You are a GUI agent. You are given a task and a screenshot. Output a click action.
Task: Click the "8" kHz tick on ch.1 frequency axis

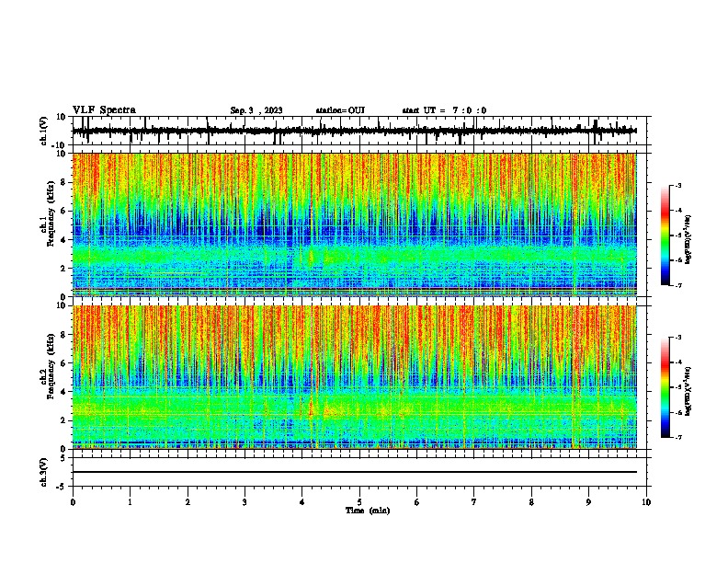tap(64, 182)
